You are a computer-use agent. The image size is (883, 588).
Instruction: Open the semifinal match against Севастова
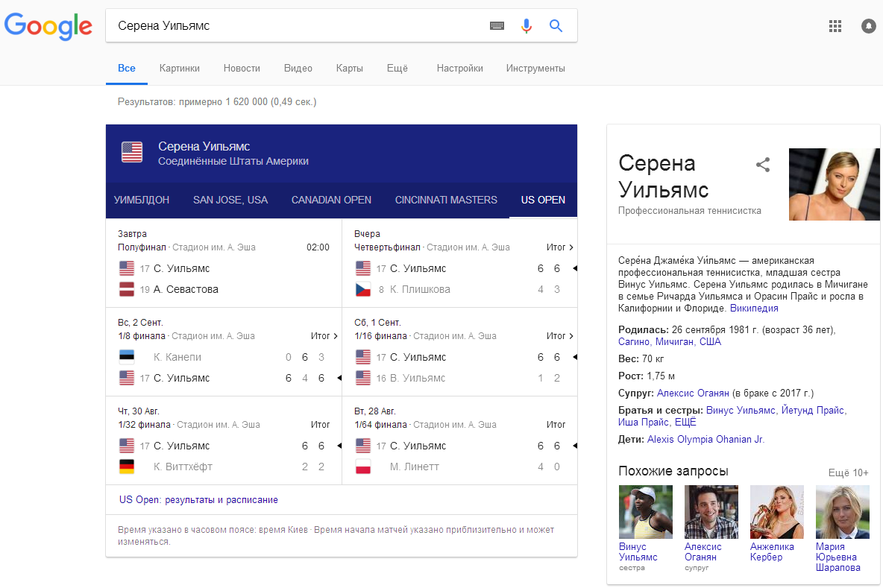pyautogui.click(x=224, y=263)
